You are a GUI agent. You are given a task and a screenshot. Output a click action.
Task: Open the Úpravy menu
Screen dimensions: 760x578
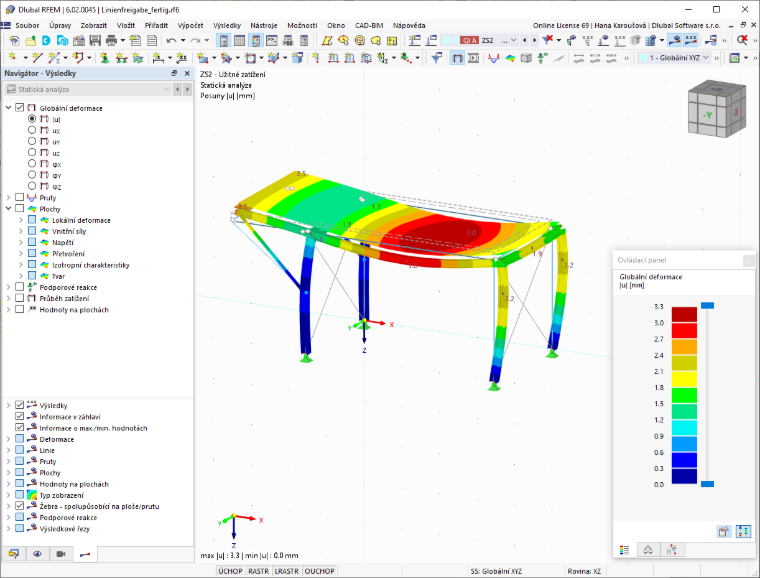pos(60,25)
